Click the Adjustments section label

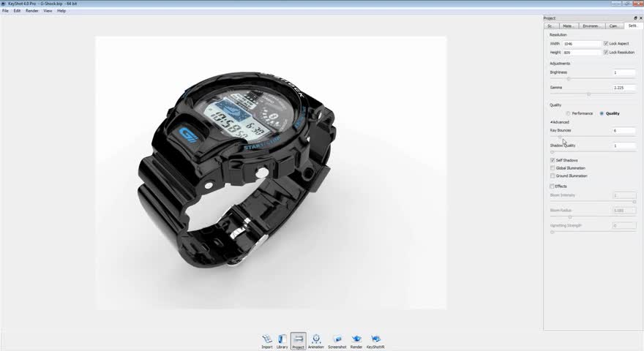point(560,64)
